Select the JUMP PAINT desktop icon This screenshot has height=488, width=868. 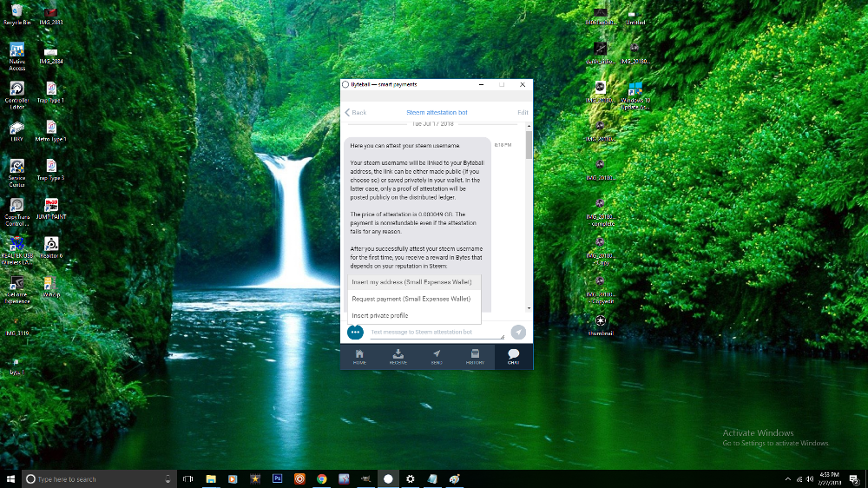pyautogui.click(x=51, y=208)
